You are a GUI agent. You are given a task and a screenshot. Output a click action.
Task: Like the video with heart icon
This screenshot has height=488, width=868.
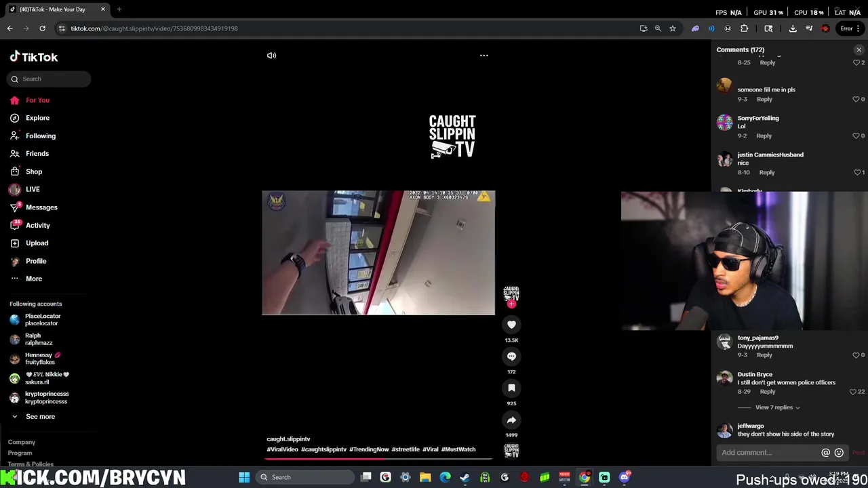(511, 325)
